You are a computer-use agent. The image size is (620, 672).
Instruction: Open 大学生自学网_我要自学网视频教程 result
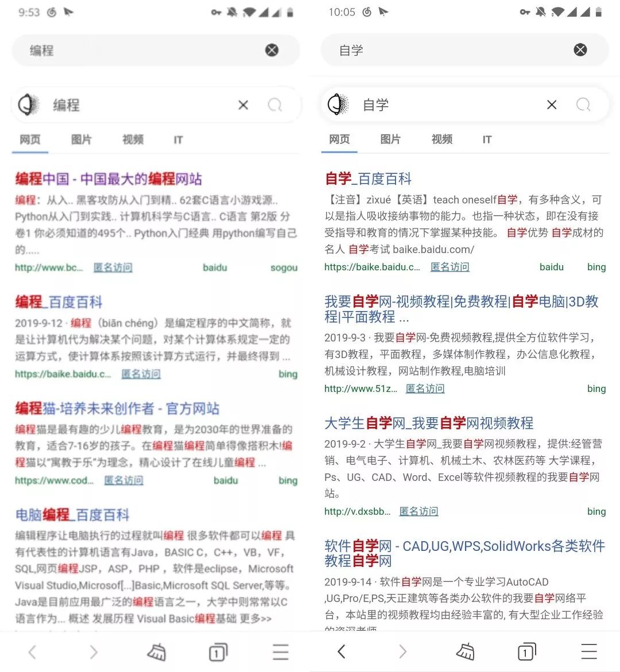429,423
